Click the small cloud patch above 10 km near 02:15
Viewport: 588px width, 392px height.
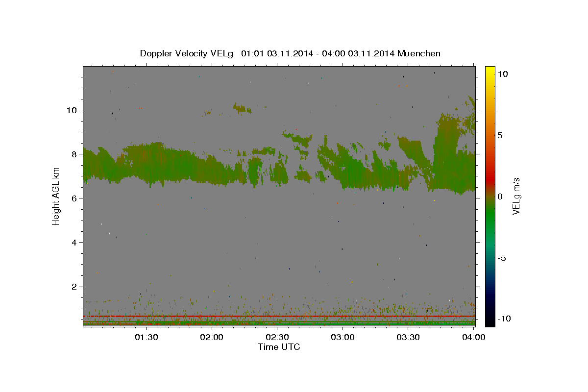coord(243,108)
